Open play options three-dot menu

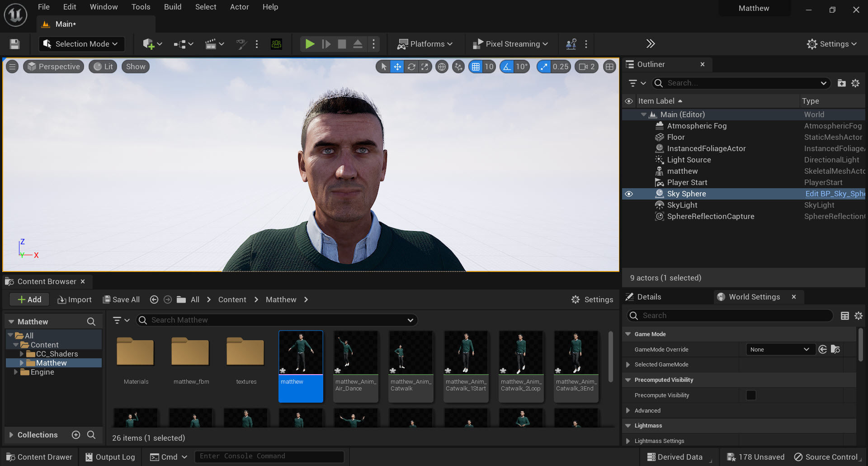373,44
